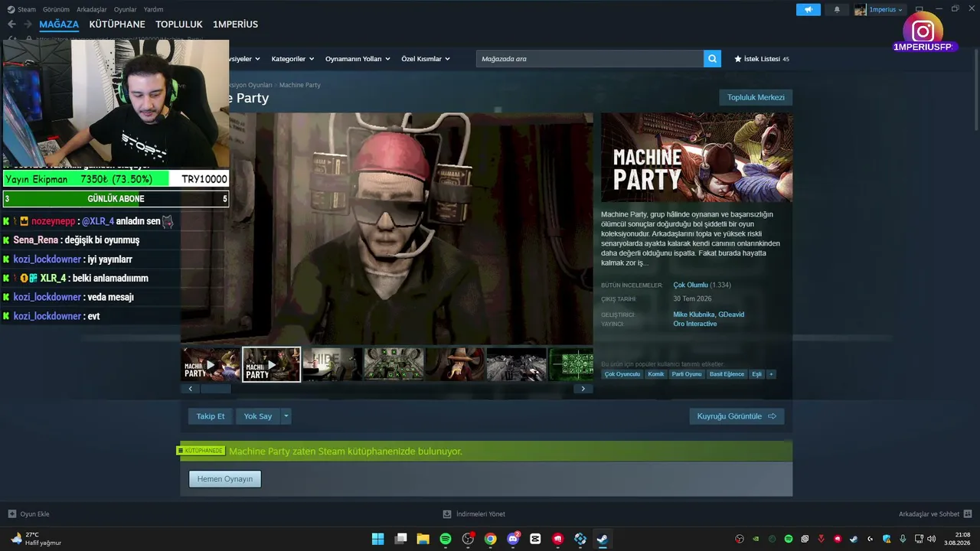
Task: Open the Çok Olumlu reviews link
Action: [690, 285]
